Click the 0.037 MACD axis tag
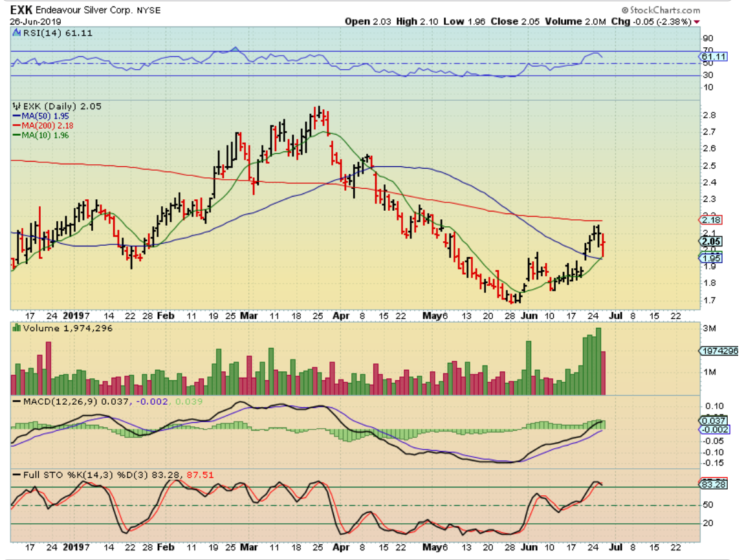744x560 pixels. point(714,420)
